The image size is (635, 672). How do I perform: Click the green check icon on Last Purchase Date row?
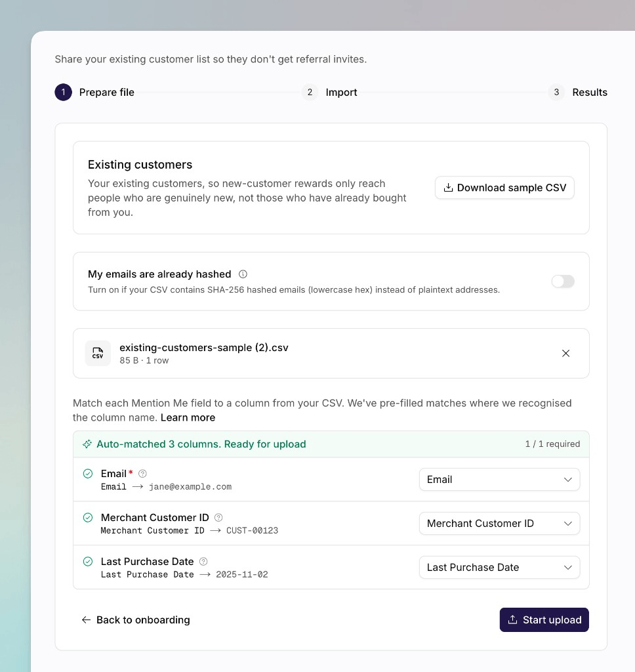pos(88,562)
